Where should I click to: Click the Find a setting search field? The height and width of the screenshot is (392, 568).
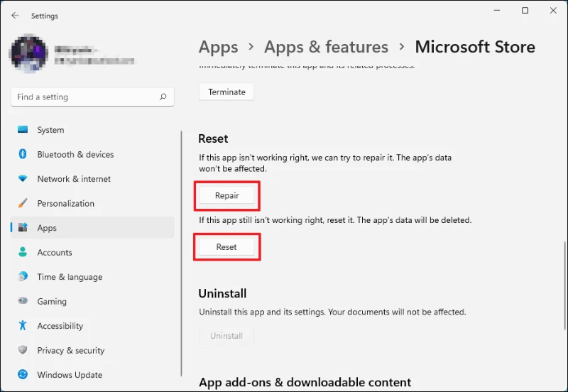tap(92, 97)
